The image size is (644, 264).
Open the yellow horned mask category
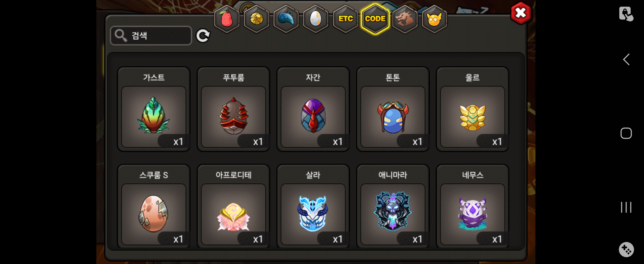point(434,19)
